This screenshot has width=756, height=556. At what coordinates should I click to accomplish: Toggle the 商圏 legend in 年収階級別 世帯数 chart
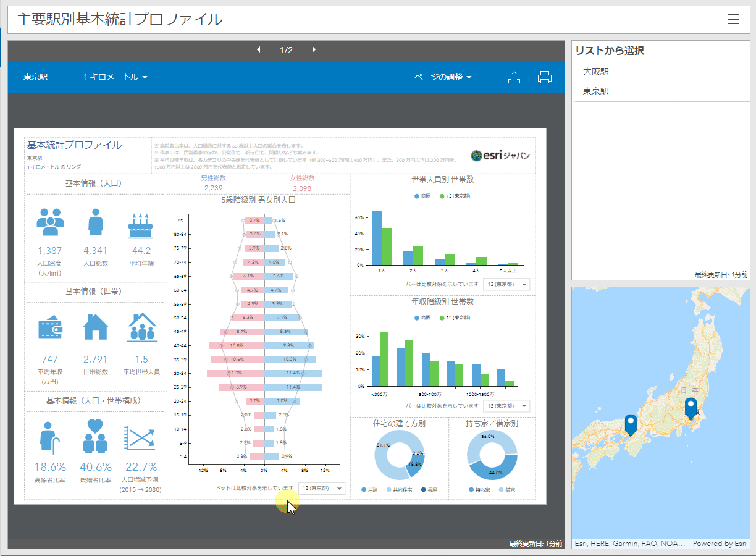(x=422, y=318)
